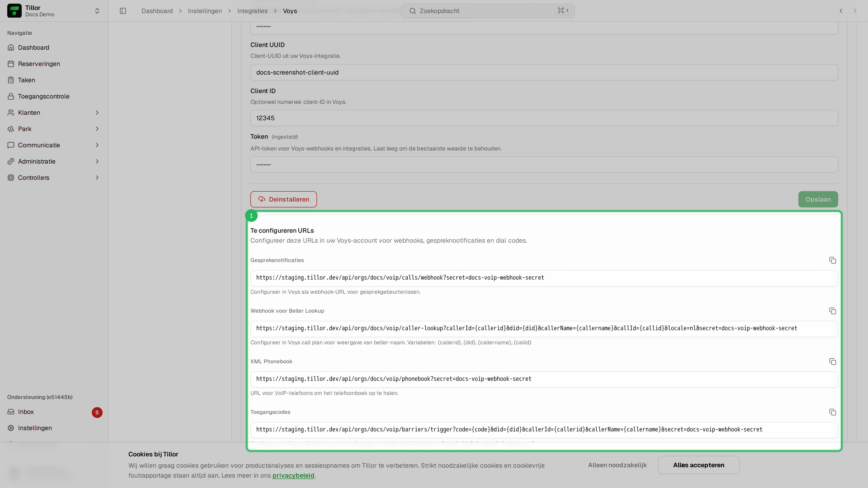Toggle the sidebar panel icon
Viewport: 868px width, 488px height.
[123, 11]
